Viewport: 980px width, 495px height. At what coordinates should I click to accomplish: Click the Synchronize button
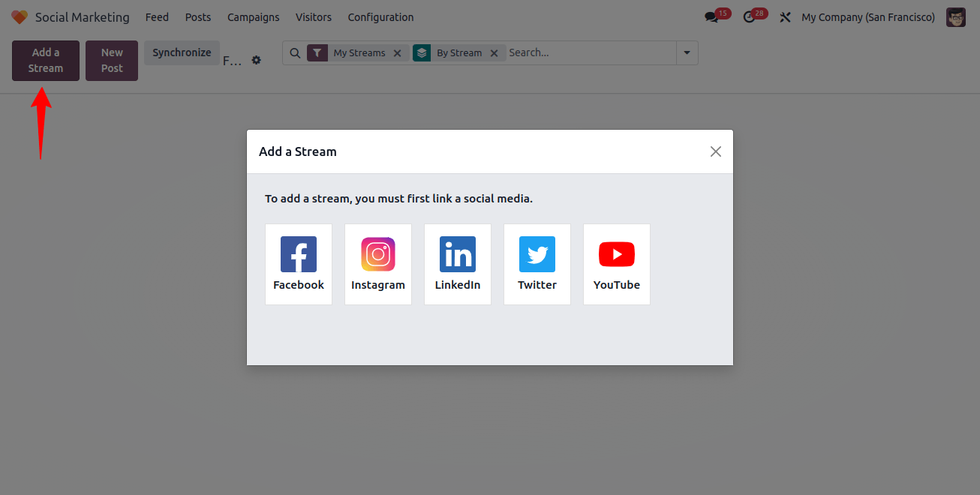coord(182,52)
